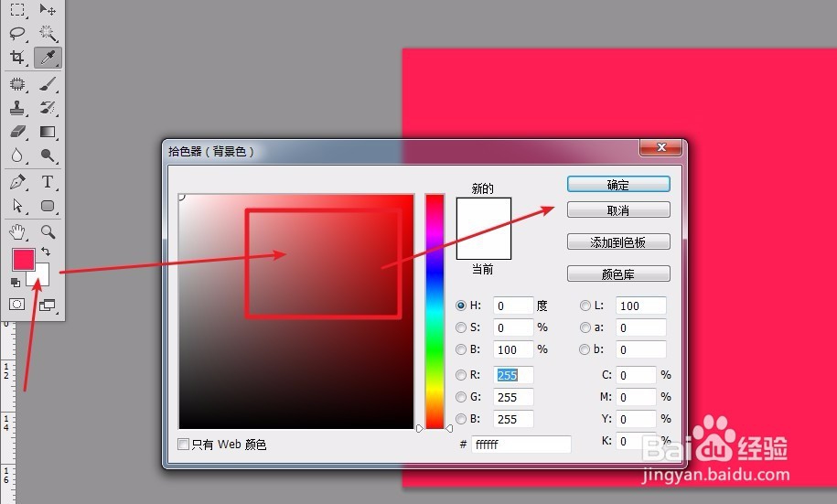Click the vertical hue spectrum slider
This screenshot has width=837, height=504.
435,311
